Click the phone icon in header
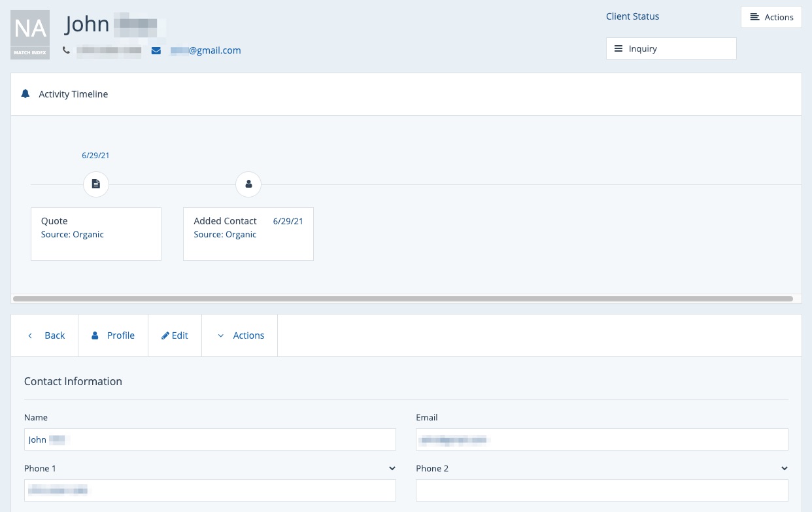Viewport: 812px width, 512px height. (66, 50)
